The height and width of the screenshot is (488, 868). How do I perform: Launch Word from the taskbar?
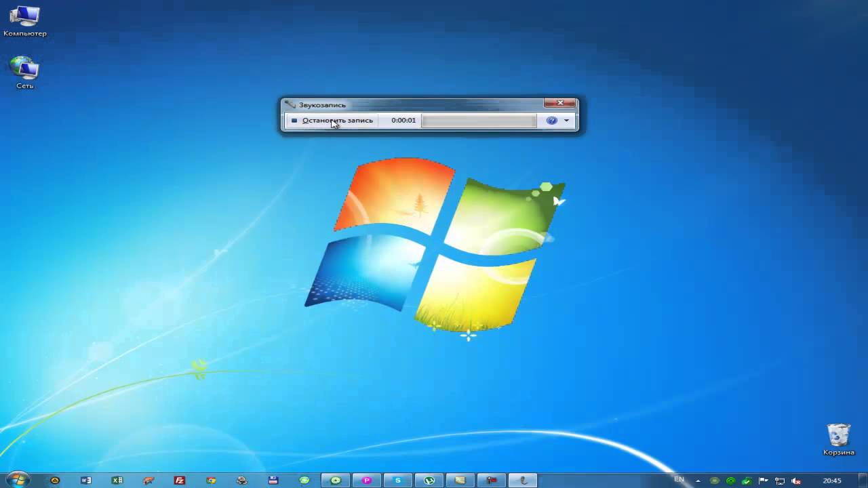(x=85, y=481)
